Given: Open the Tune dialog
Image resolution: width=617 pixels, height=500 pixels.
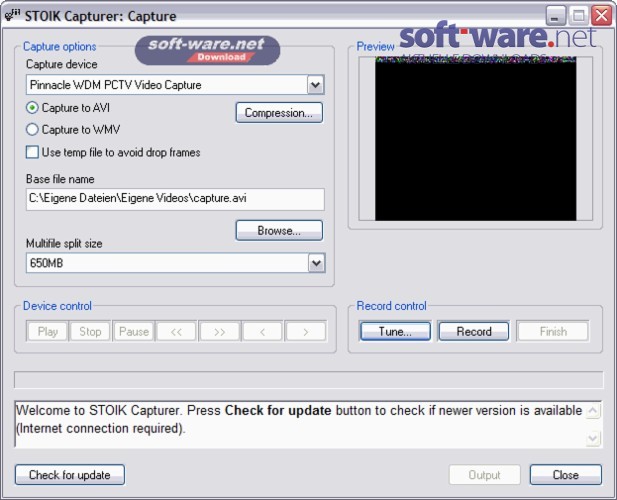Looking at the screenshot, I should pos(395,331).
